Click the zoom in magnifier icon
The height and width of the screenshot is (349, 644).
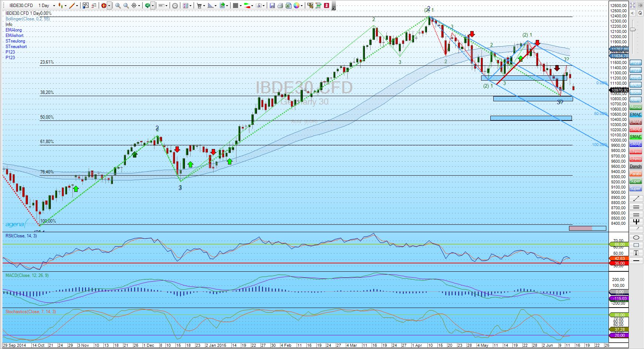pyautogui.click(x=118, y=6)
